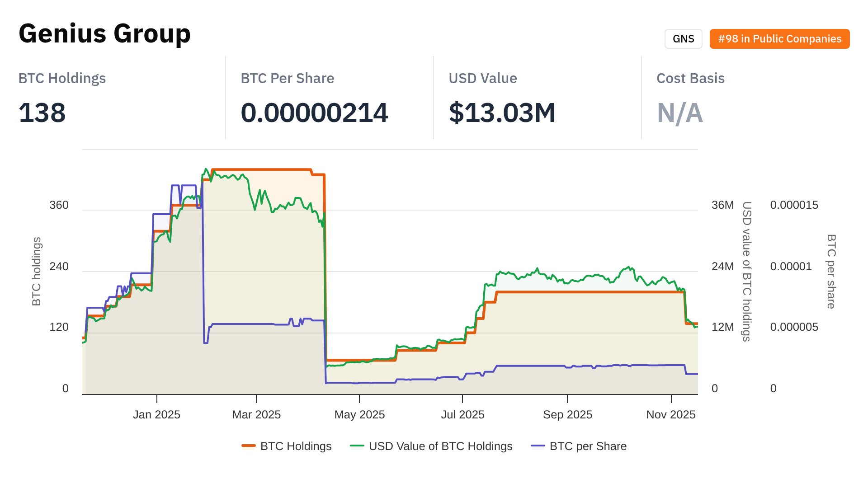Image resolution: width=868 pixels, height=488 pixels.
Task: Toggle BTC Holdings legend series
Action: pyautogui.click(x=296, y=446)
